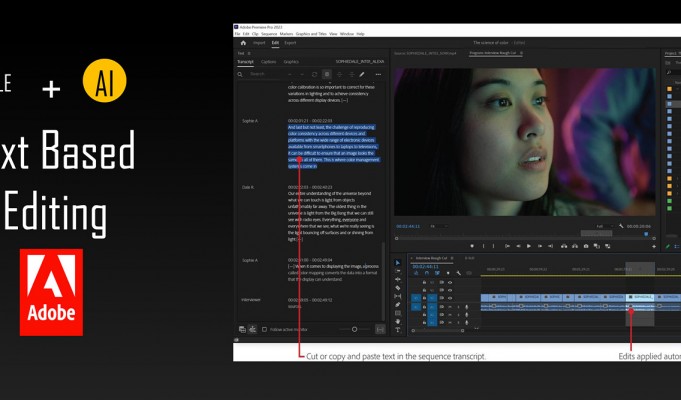The image size is (681, 400).
Task: Open the Markers menu
Action: pyautogui.click(x=286, y=34)
